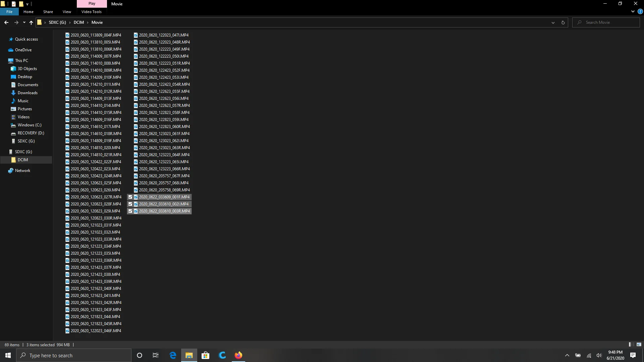
Task: Select Windows (C:) drive
Action: [x=30, y=125]
